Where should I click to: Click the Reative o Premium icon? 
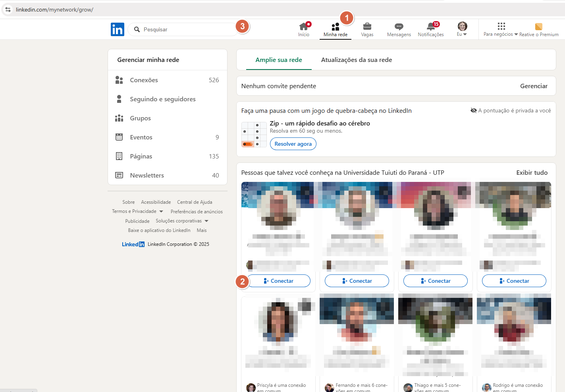539,27
